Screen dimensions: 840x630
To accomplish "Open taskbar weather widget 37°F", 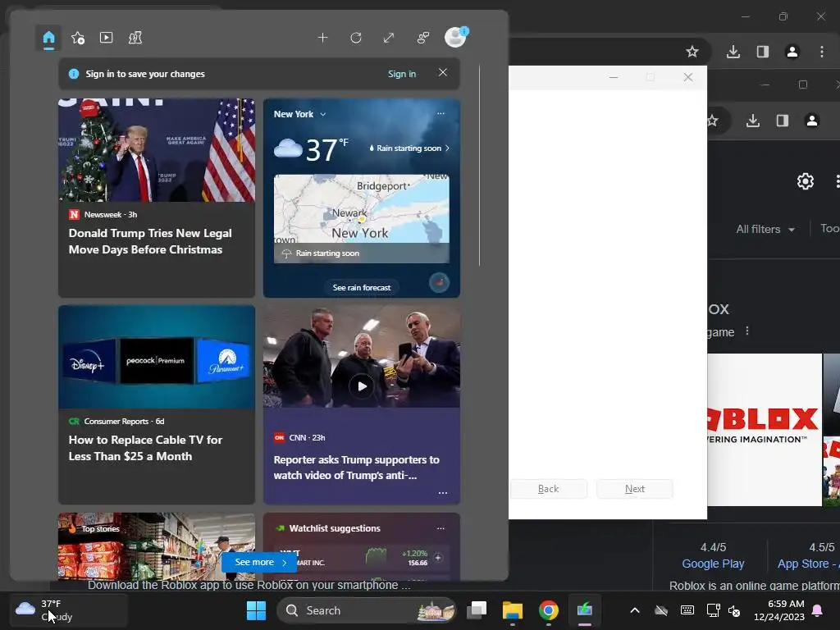I will [68, 610].
